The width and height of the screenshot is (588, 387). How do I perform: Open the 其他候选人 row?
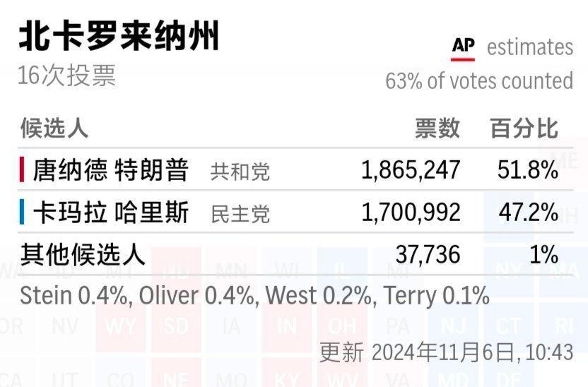pos(295,254)
